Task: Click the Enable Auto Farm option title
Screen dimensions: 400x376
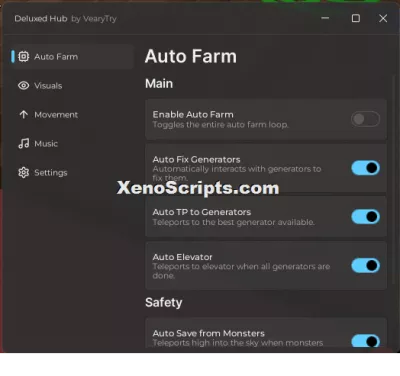Action: click(193, 115)
